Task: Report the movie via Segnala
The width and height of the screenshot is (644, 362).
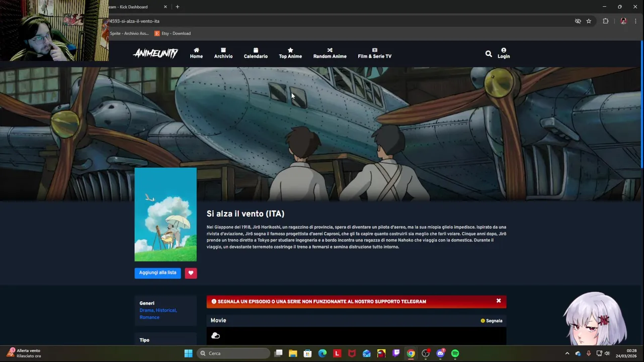Action: point(492,321)
